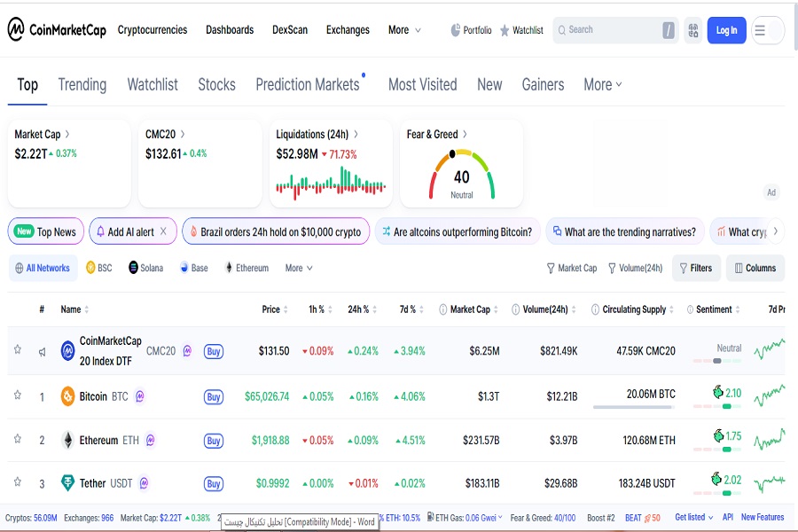Click the QR code scanner icon
Image resolution: width=798 pixels, height=532 pixels.
[693, 30]
